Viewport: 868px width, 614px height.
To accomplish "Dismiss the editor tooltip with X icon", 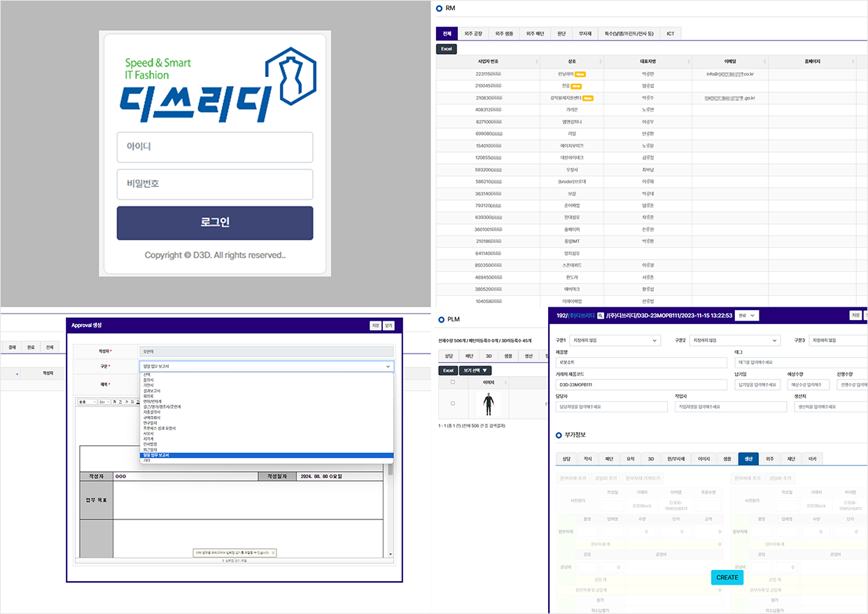I will 273,552.
